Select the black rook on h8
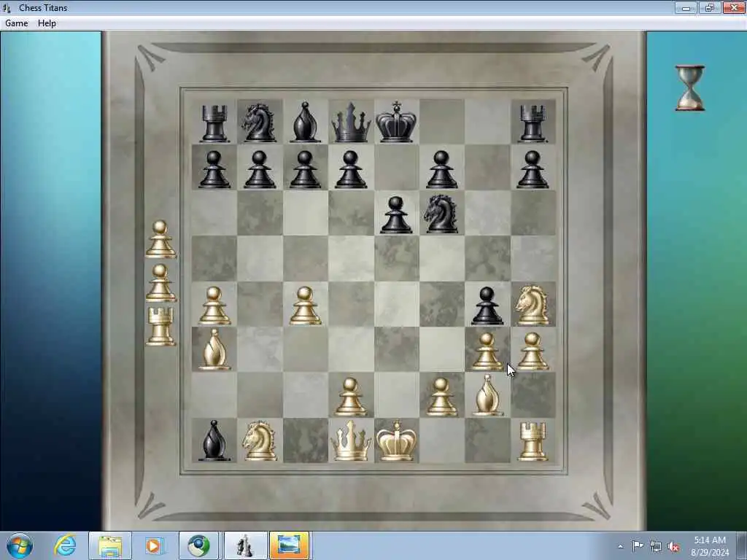 coord(533,124)
